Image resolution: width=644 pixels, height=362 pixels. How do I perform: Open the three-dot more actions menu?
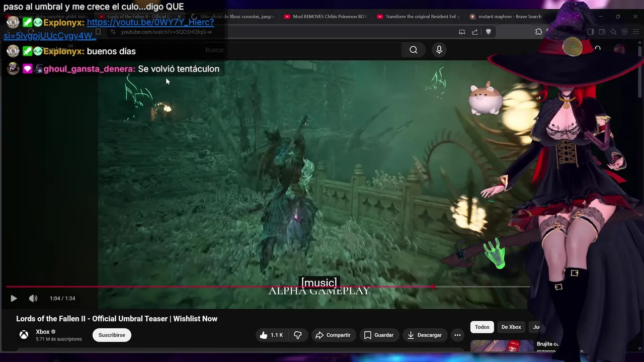457,335
